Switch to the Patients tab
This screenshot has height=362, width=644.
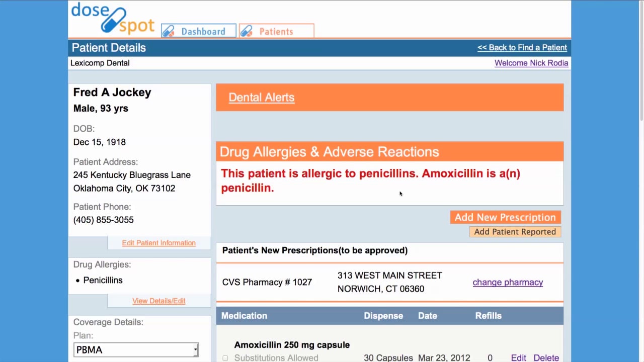(276, 31)
